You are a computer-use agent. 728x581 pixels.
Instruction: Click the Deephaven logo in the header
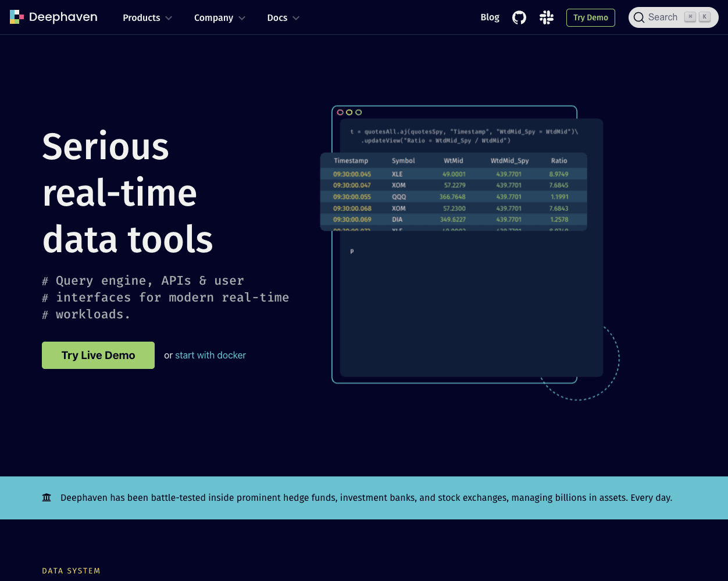(53, 17)
